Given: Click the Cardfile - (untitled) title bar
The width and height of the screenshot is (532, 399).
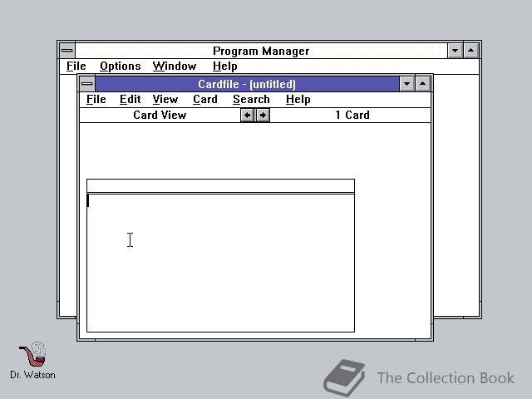Looking at the screenshot, I should click(x=247, y=84).
